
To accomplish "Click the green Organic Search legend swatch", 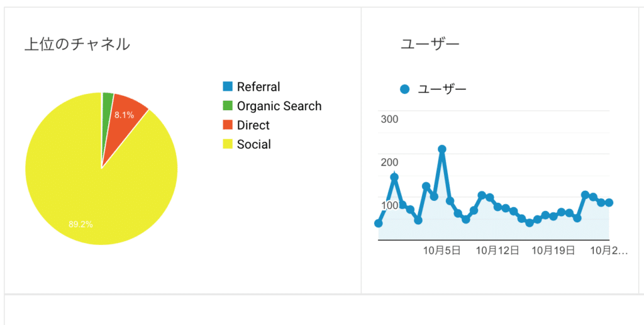I will coord(228,106).
